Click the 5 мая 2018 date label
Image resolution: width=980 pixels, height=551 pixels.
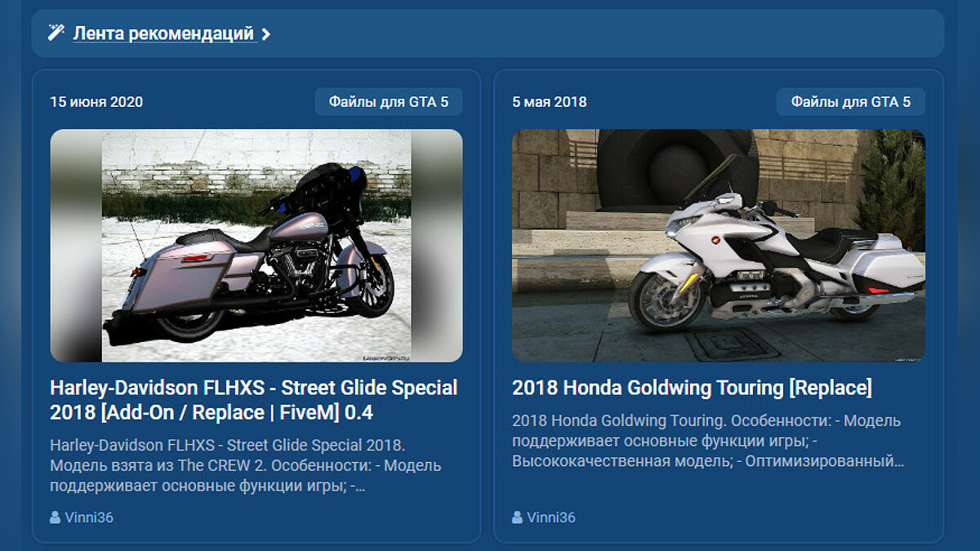point(550,102)
